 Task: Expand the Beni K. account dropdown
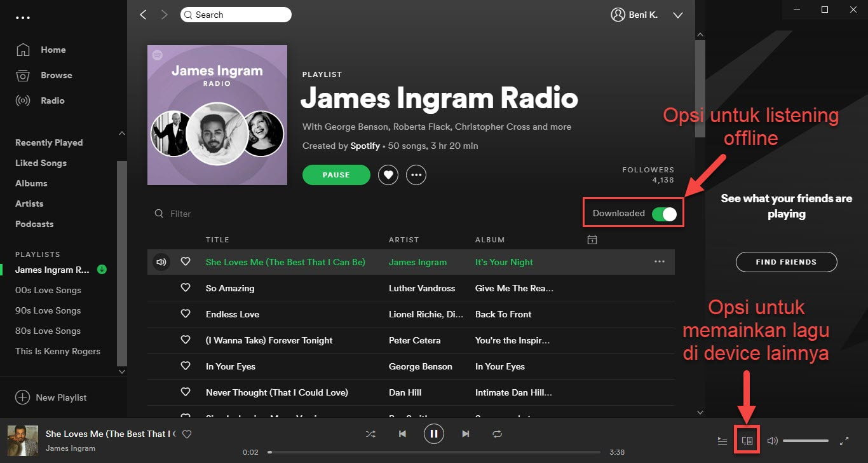tap(677, 15)
